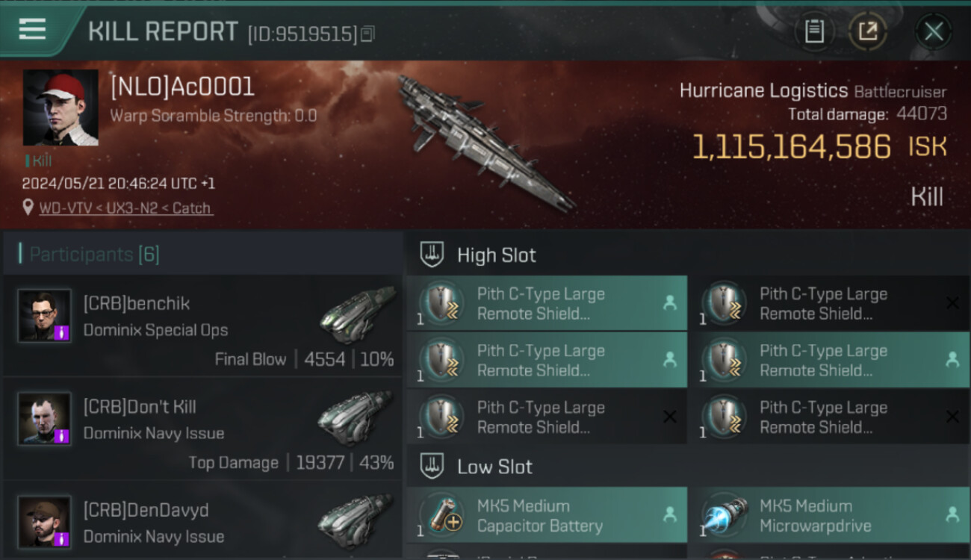Click the Capacitor Battery module icon
The height and width of the screenshot is (560, 971).
coord(442,515)
